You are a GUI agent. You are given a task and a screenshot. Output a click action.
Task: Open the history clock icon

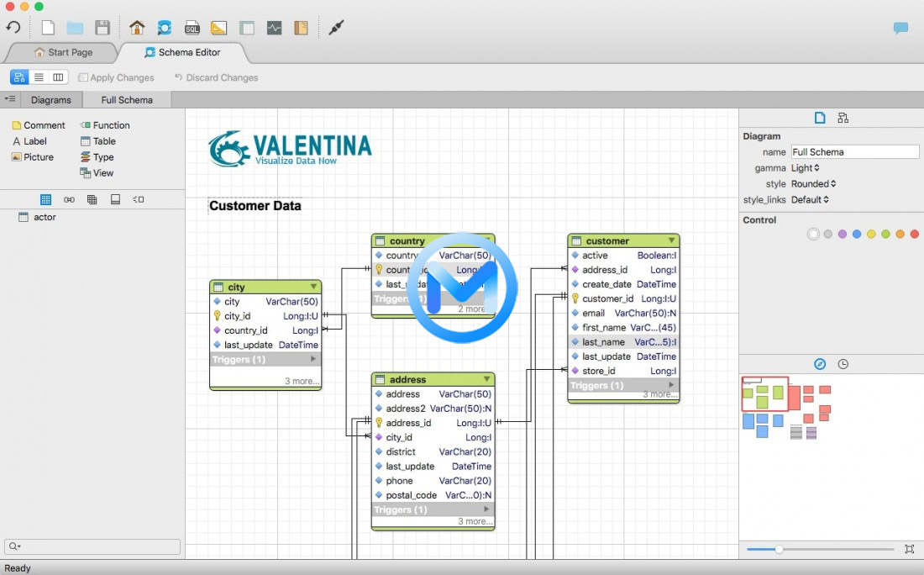(x=843, y=364)
